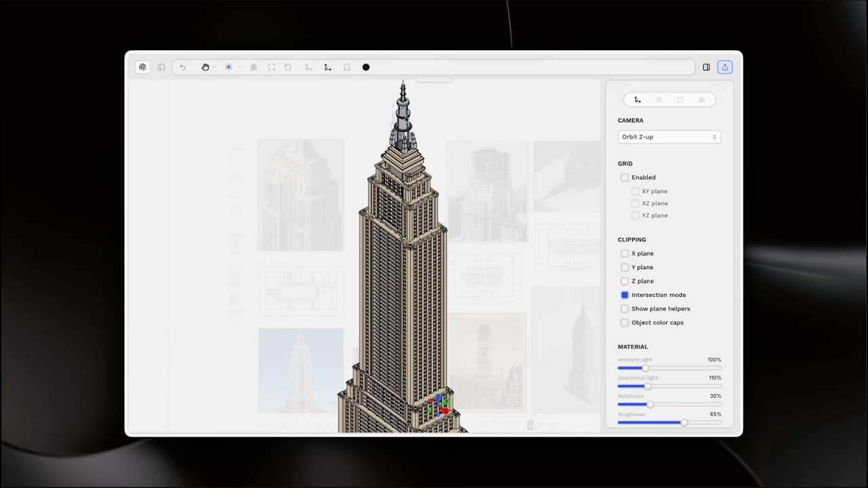Click the CAMERA section heading
This screenshot has width=868, height=488.
631,121
